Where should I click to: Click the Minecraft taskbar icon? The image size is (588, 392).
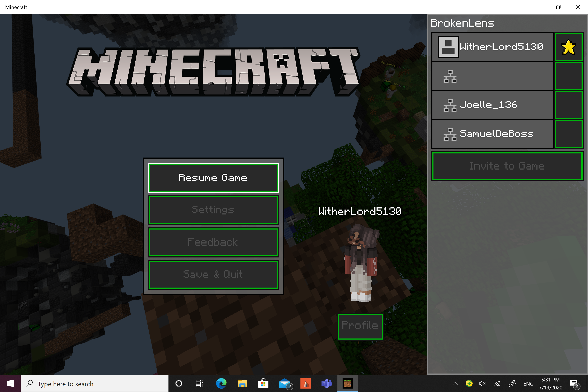(348, 383)
